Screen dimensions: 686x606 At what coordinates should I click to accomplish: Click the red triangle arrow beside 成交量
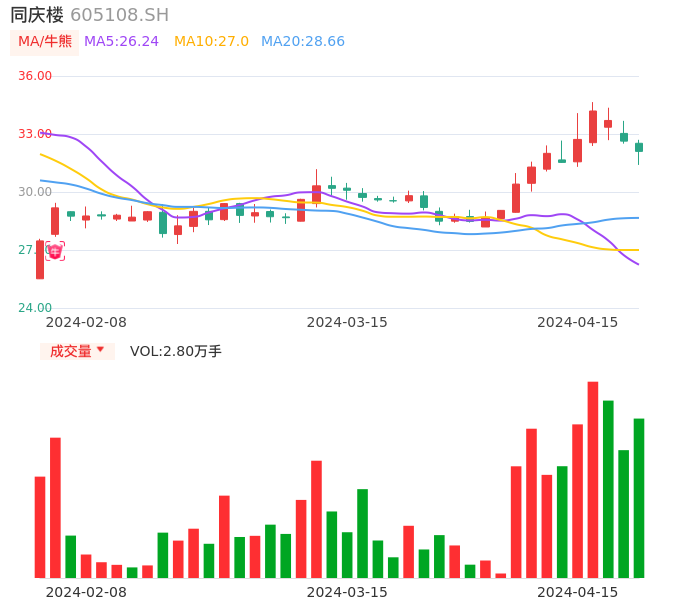click(x=100, y=350)
